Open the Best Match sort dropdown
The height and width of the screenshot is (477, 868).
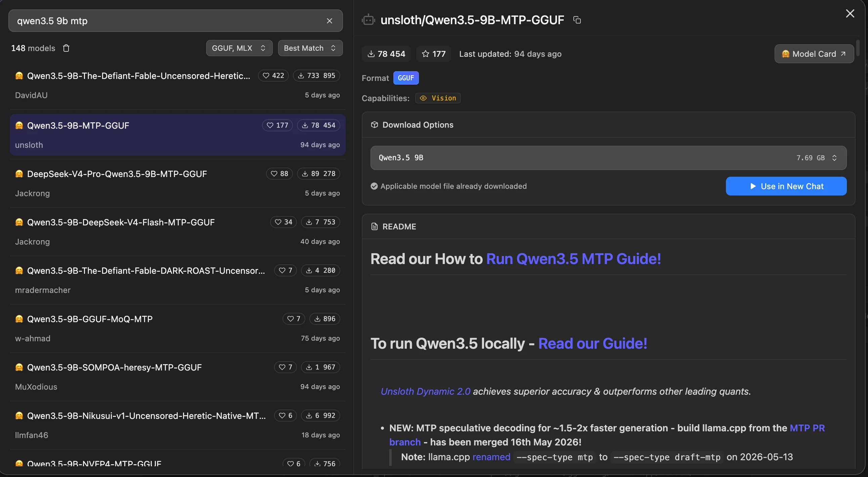(x=310, y=48)
